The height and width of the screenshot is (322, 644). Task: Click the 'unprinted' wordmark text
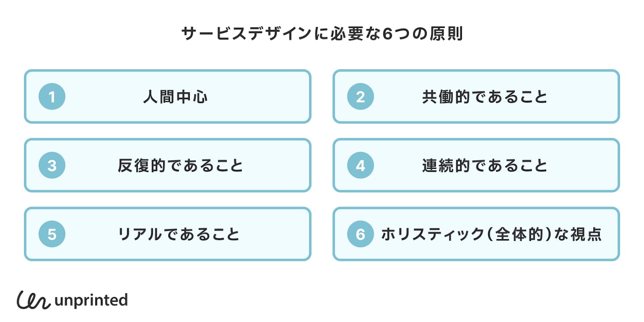pyautogui.click(x=91, y=300)
